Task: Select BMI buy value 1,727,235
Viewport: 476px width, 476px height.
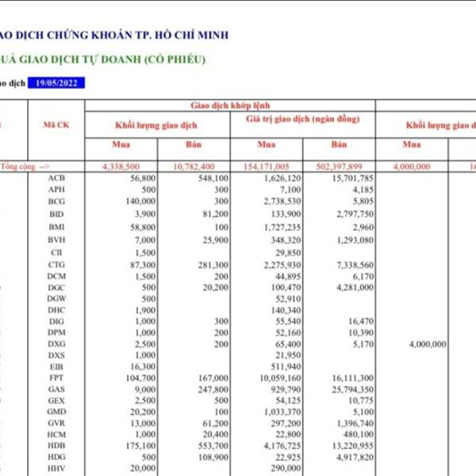Action: tap(282, 227)
